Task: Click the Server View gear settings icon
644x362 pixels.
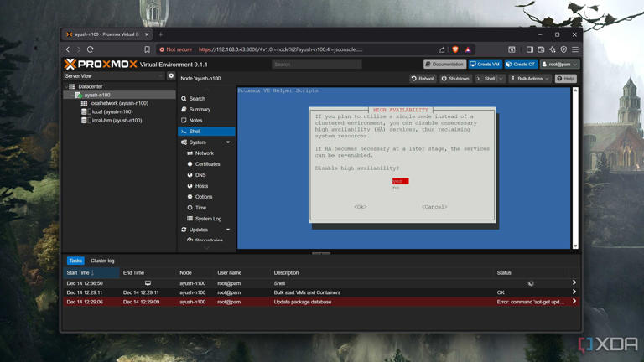Action: [x=171, y=76]
